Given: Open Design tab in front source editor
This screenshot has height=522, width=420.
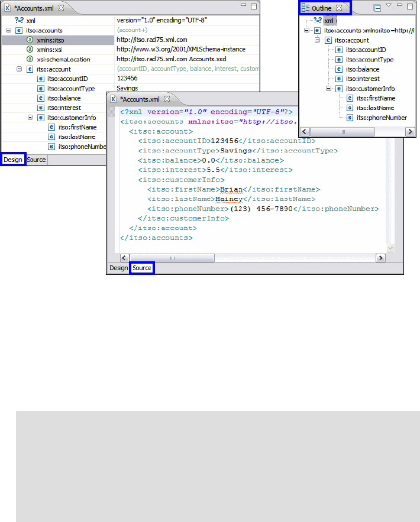Looking at the screenshot, I should pos(118,268).
